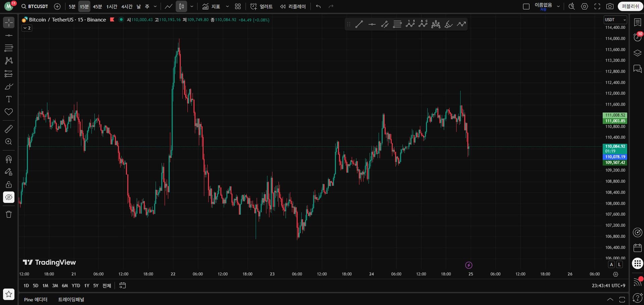Click the trash remove drawings icon
Screen dimensions: 644x305
coord(9,214)
